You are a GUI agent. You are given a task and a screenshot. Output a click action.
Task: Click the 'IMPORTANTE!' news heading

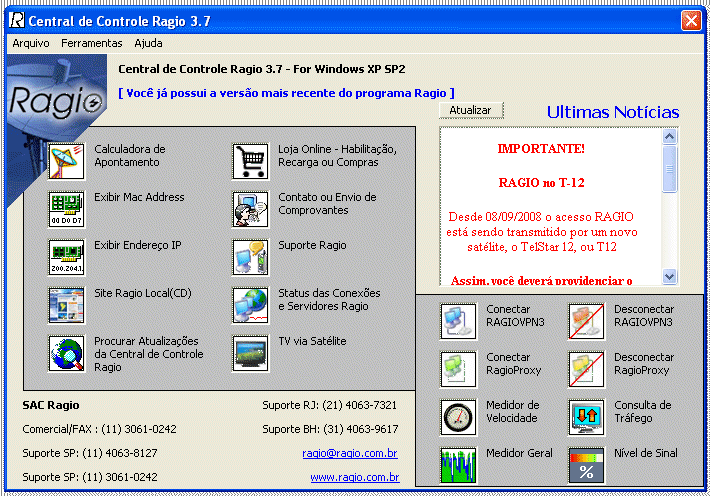(541, 149)
